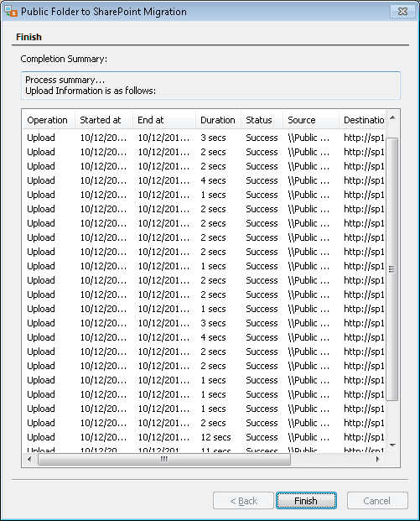The width and height of the screenshot is (420, 521).
Task: Select 'Success' in the 12 secs row
Action: click(262, 437)
